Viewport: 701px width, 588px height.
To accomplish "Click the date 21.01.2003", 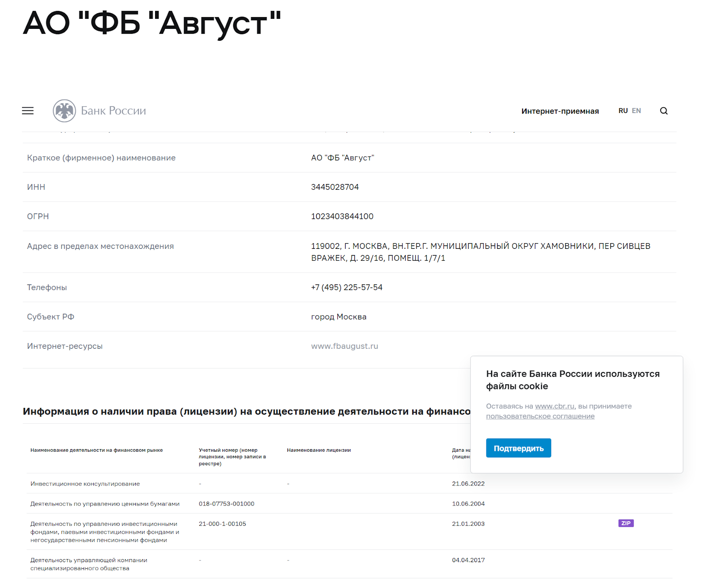I will [468, 524].
